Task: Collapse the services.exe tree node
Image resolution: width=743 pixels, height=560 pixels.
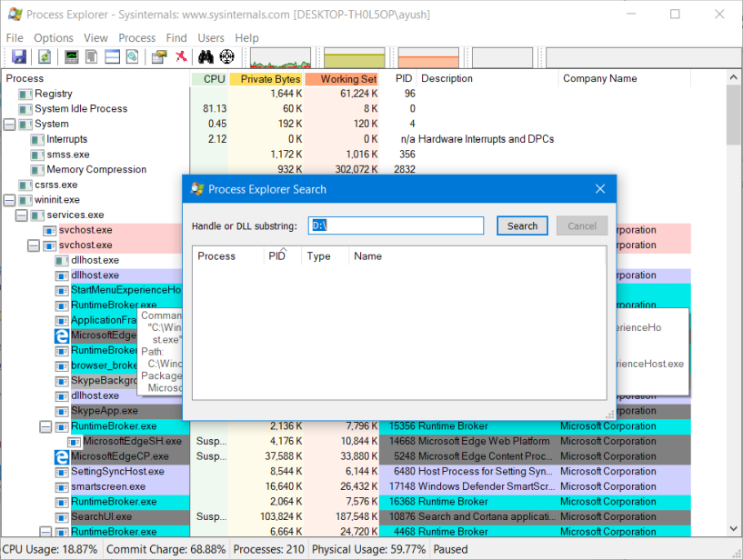Action: (x=22, y=215)
